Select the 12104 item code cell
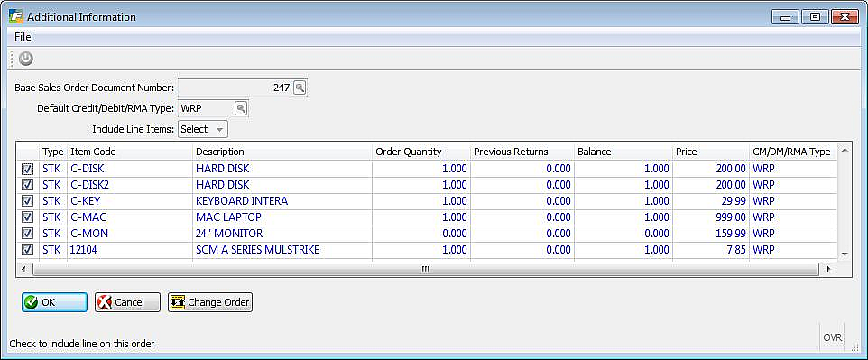 click(x=130, y=250)
